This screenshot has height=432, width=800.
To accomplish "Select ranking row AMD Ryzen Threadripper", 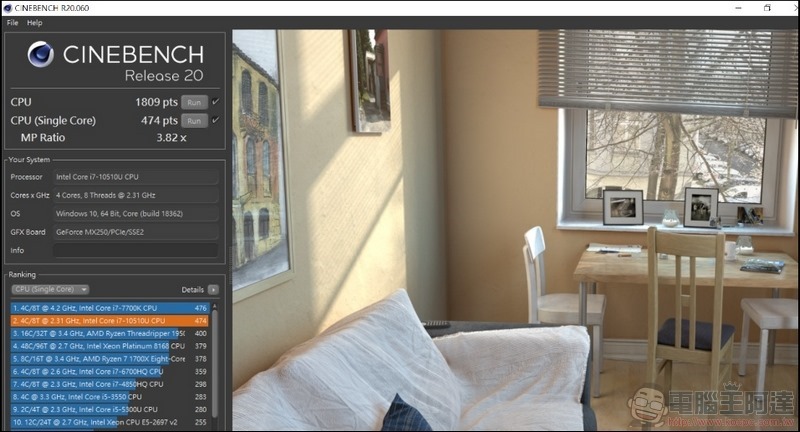I will point(110,334).
